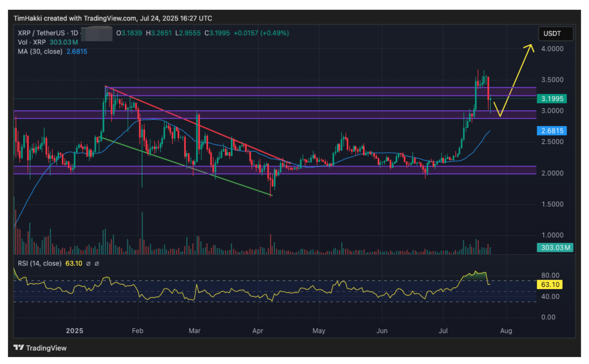Click the TradingView text at bottom left

pos(46,348)
